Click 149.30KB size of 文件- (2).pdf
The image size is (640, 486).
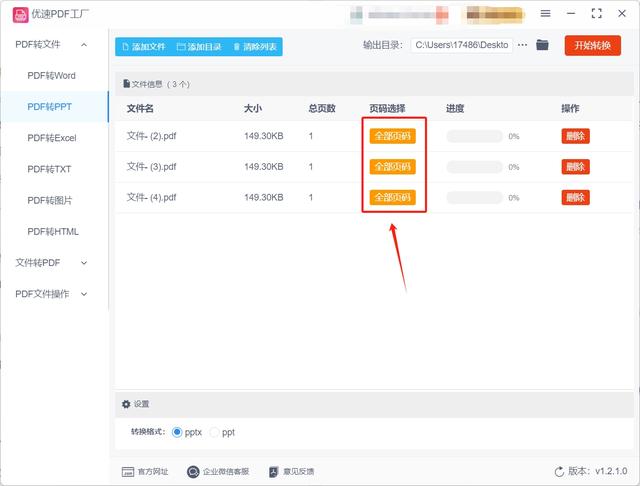264,136
